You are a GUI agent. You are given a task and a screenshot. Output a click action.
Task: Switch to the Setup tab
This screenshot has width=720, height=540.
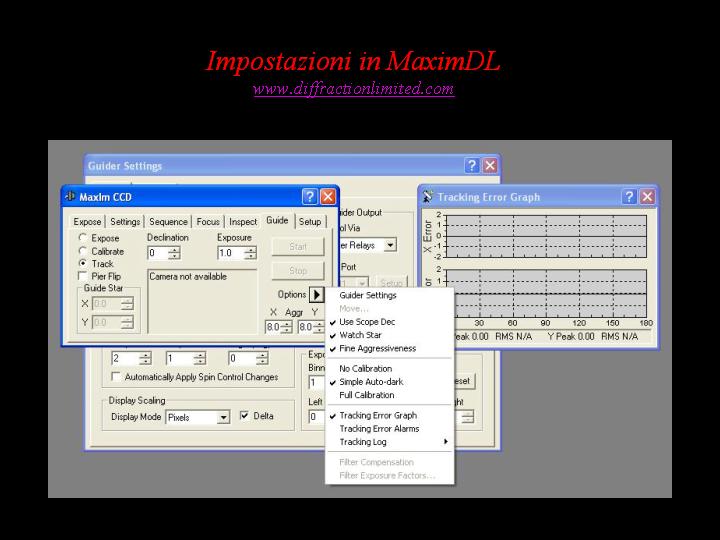pos(310,222)
